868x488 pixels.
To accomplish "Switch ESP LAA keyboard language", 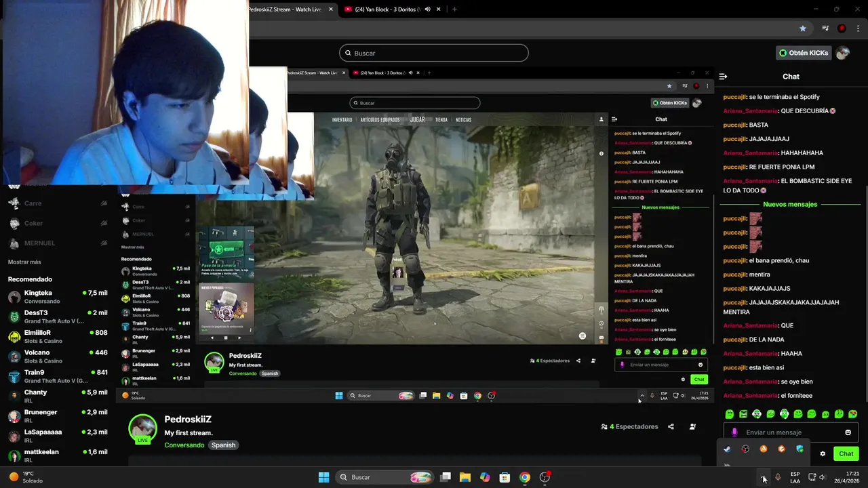I will click(x=795, y=477).
